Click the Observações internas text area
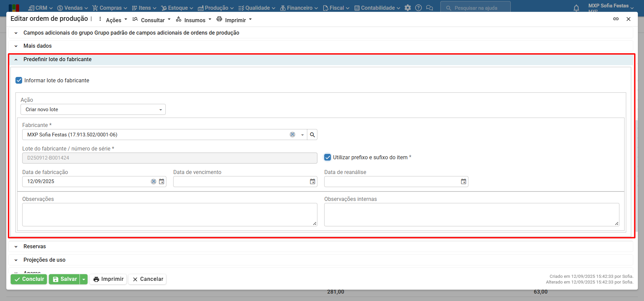Screen dimensions: 644x301 472,215
